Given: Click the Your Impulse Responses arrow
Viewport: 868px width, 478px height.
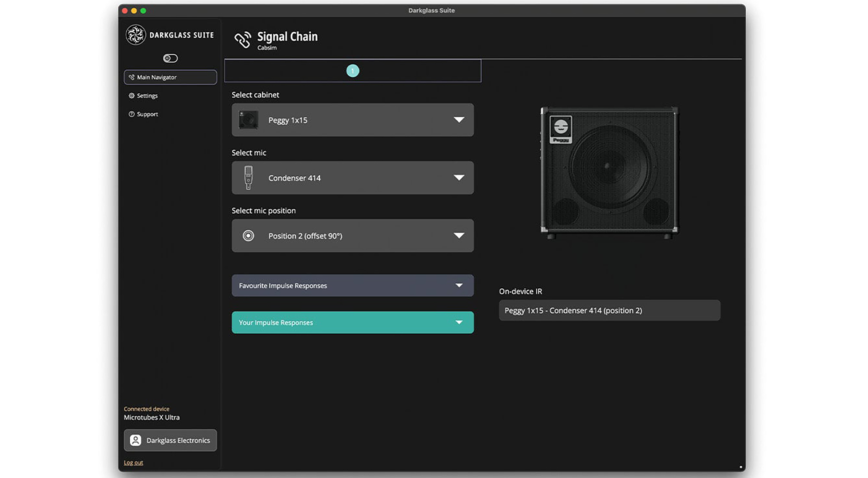Looking at the screenshot, I should click(x=459, y=323).
